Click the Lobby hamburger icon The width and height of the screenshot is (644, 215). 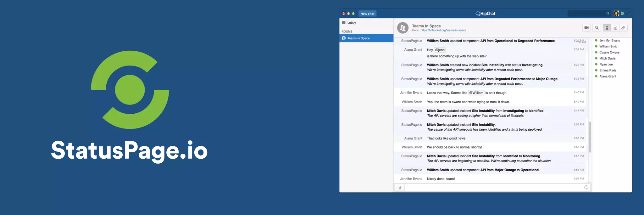pyautogui.click(x=344, y=23)
